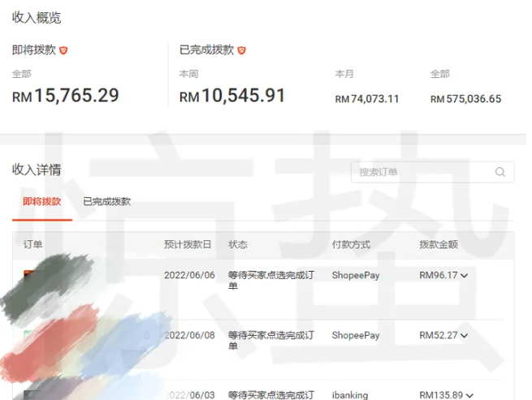Click shield icon beside 已完成拨款 heading
The height and width of the screenshot is (400, 532).
(241, 50)
